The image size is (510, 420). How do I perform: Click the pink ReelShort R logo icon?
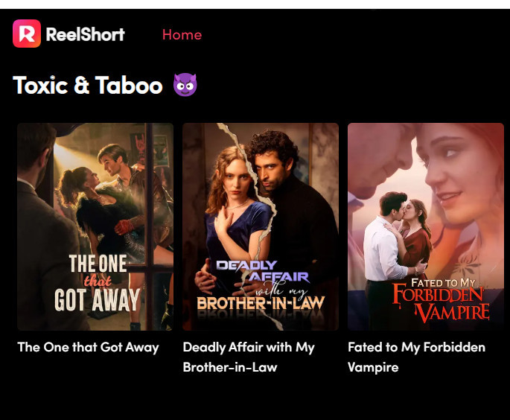[27, 34]
